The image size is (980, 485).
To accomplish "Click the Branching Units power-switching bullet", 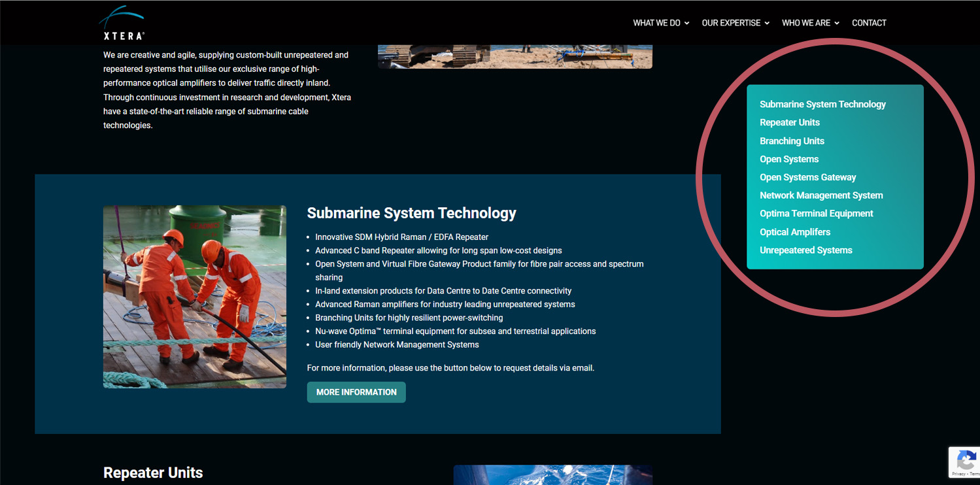I will (409, 318).
